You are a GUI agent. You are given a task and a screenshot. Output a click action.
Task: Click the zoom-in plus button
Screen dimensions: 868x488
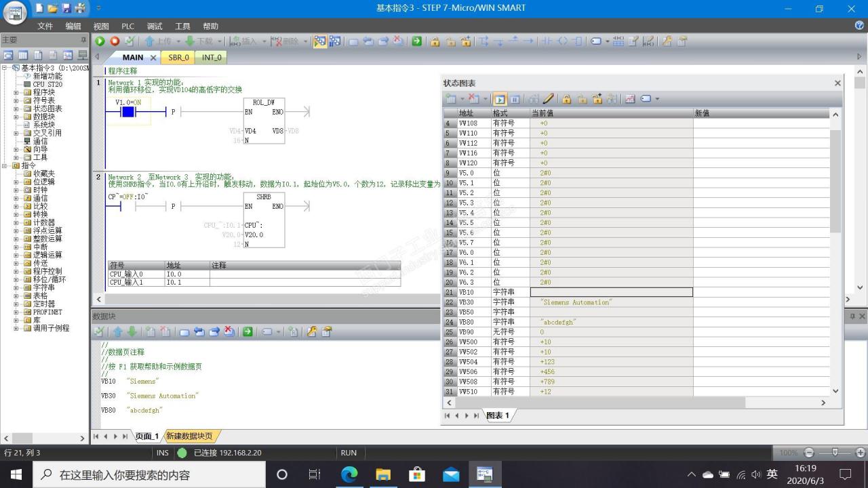pyautogui.click(x=861, y=452)
